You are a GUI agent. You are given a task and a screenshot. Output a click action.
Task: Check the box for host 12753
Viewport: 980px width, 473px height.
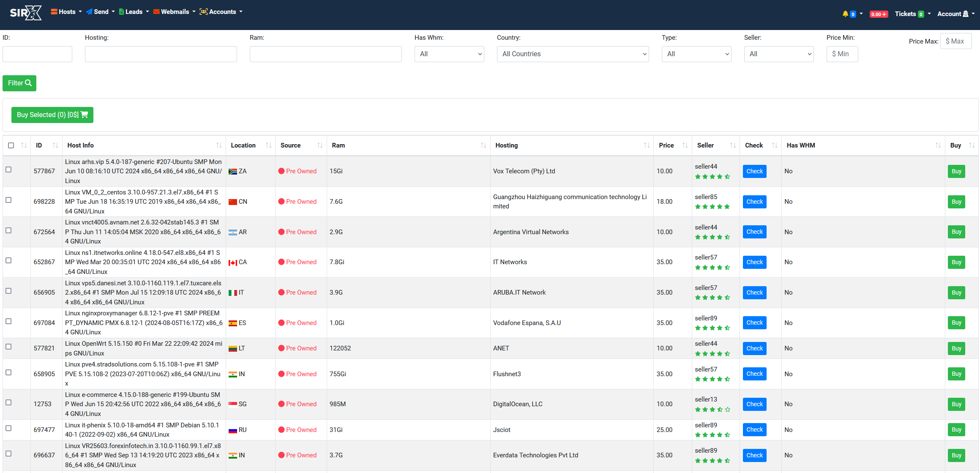[x=8, y=402]
